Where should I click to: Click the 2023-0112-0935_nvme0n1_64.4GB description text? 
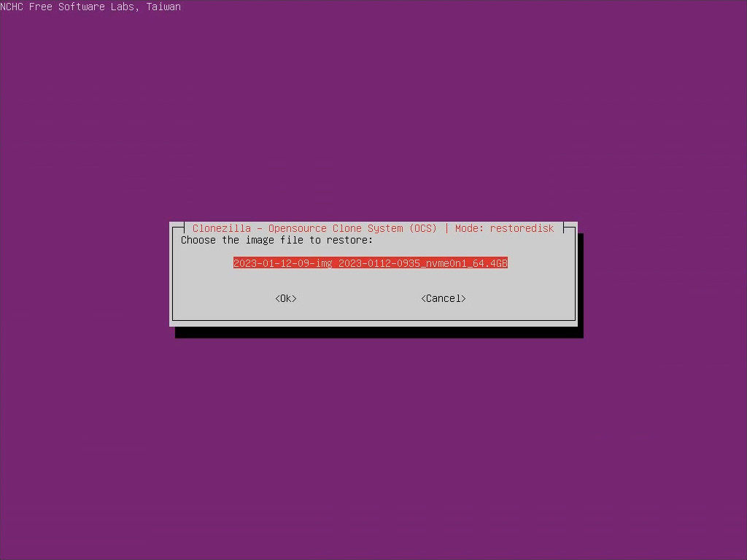422,263
